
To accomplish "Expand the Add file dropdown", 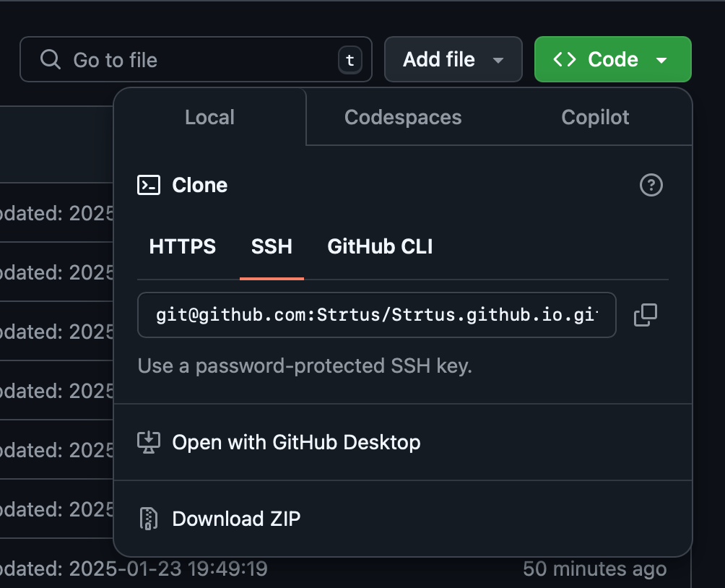I will pos(499,60).
